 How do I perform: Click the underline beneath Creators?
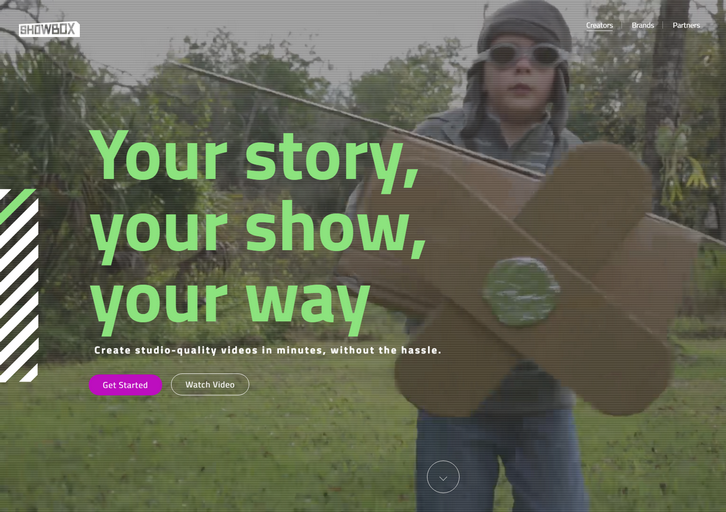click(x=599, y=30)
